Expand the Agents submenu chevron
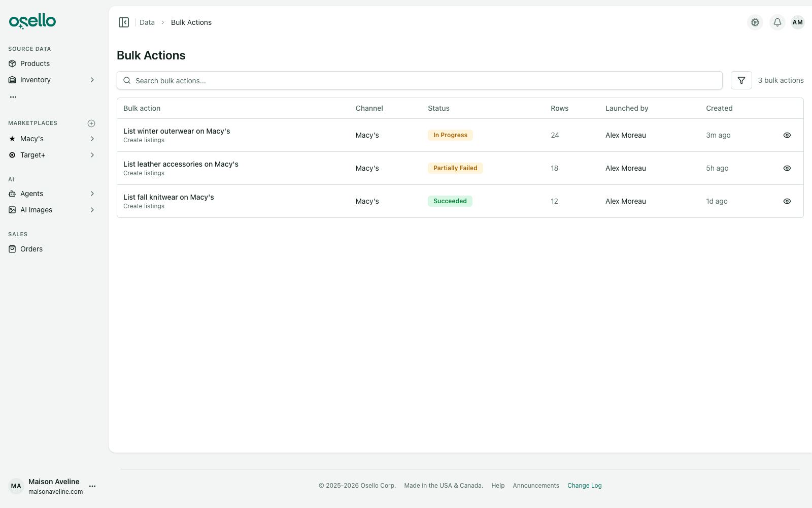 point(92,194)
